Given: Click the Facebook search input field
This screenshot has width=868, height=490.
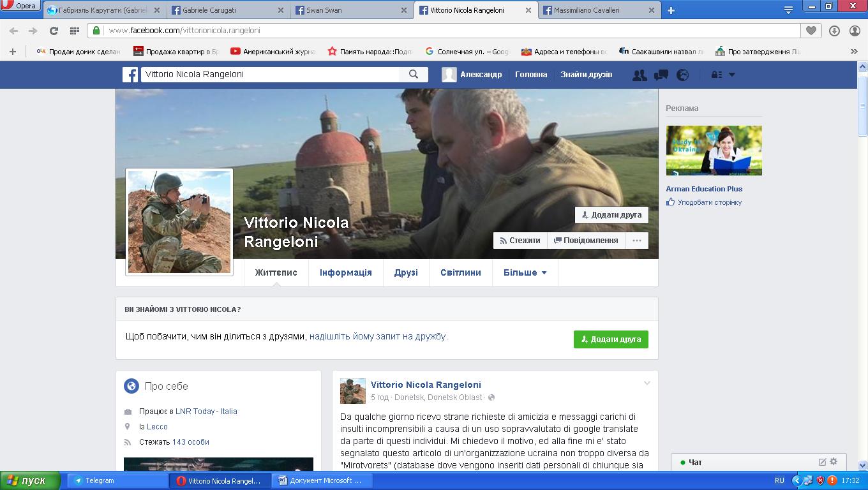Looking at the screenshot, I should pos(271,75).
